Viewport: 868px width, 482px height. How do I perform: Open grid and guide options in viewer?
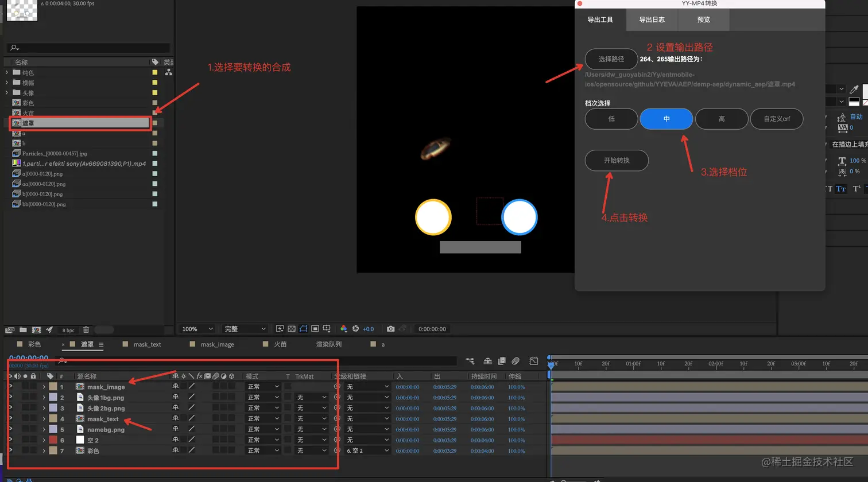pos(327,329)
